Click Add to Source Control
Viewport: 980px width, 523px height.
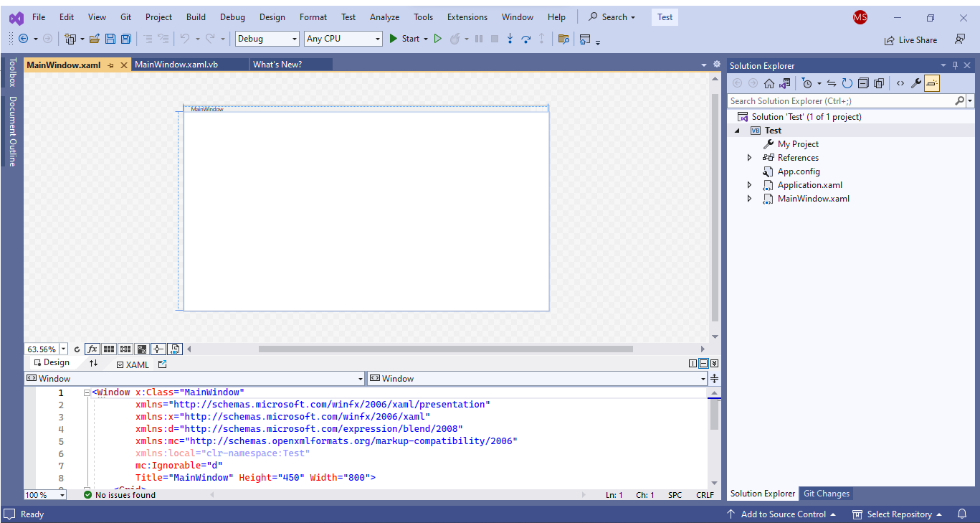[781, 514]
